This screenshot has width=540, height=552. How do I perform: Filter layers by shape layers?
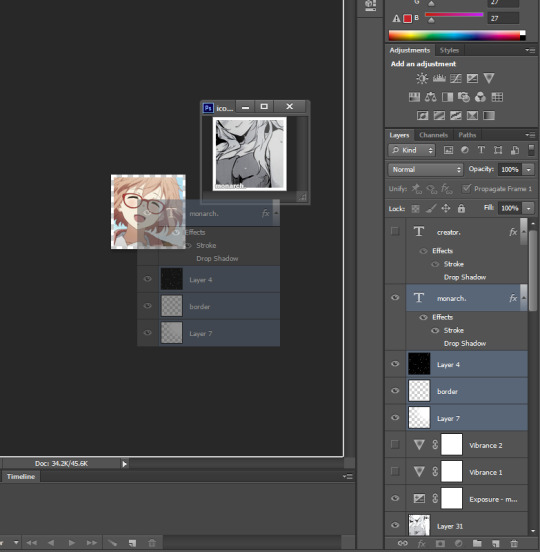tap(498, 150)
